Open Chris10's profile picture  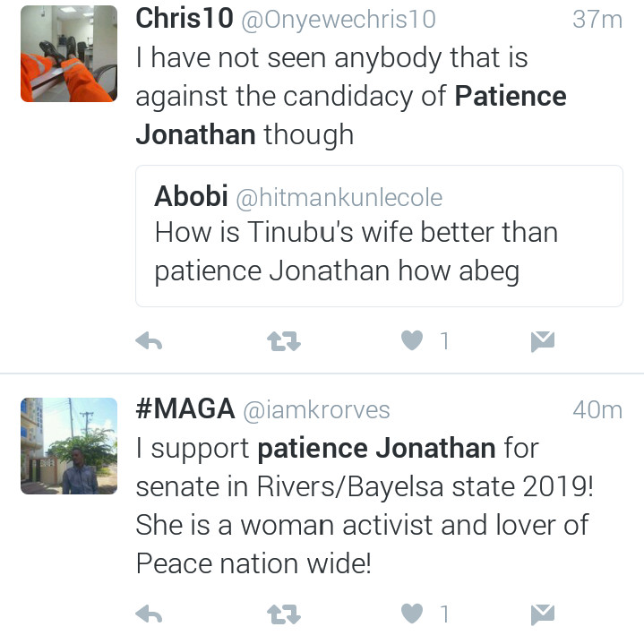pyautogui.click(x=69, y=54)
